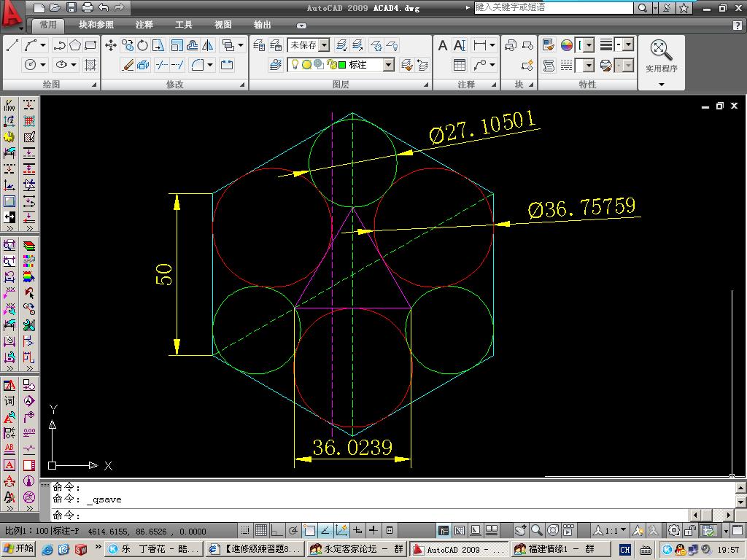
Task: Click the Plot printer icon
Action: click(88, 7)
